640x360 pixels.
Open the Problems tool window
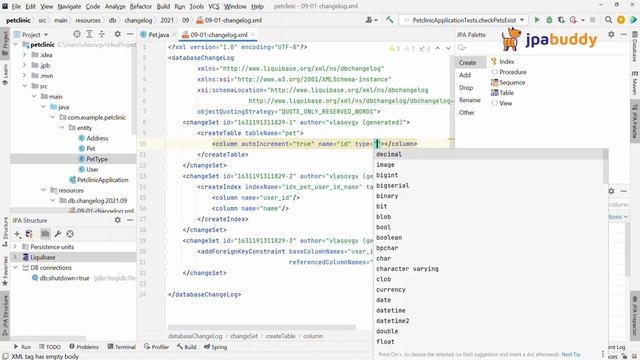click(x=84, y=347)
